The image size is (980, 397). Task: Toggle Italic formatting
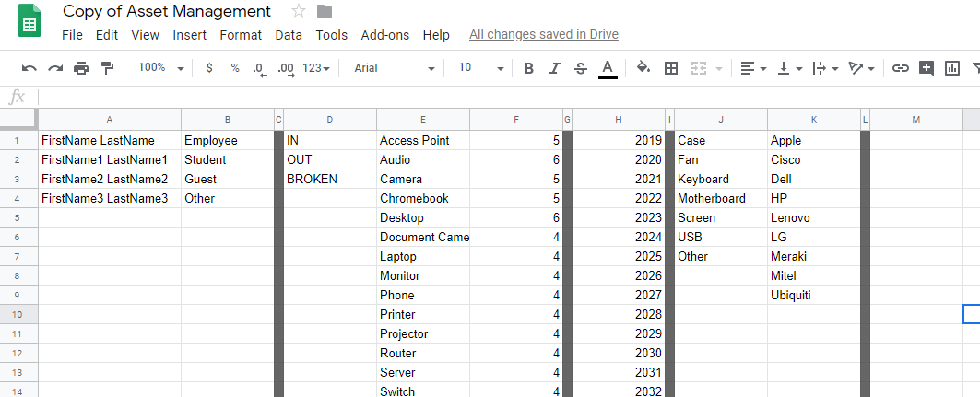point(554,68)
